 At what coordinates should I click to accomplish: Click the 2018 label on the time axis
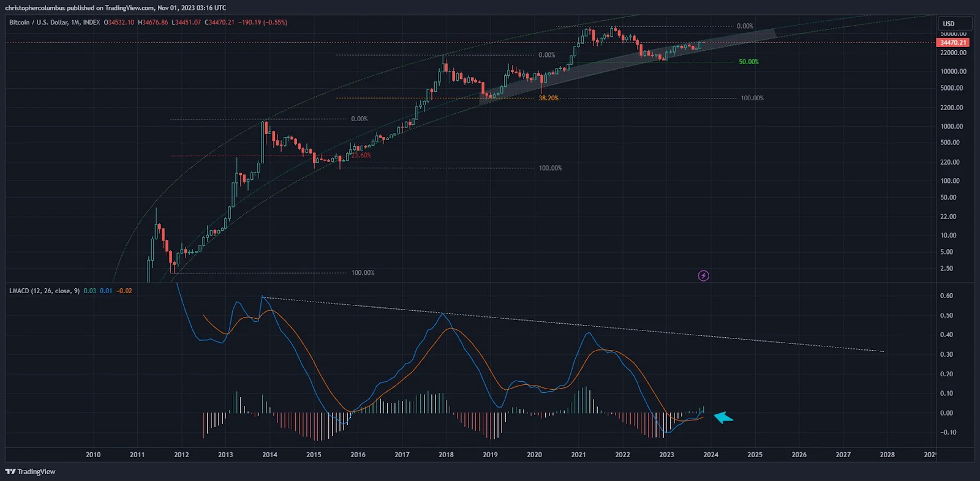[446, 455]
